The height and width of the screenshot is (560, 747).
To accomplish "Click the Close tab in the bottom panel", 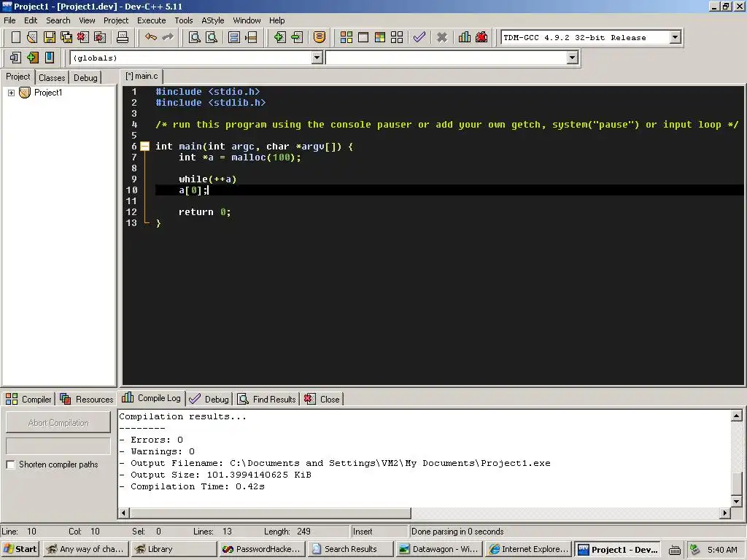I will click(x=322, y=399).
